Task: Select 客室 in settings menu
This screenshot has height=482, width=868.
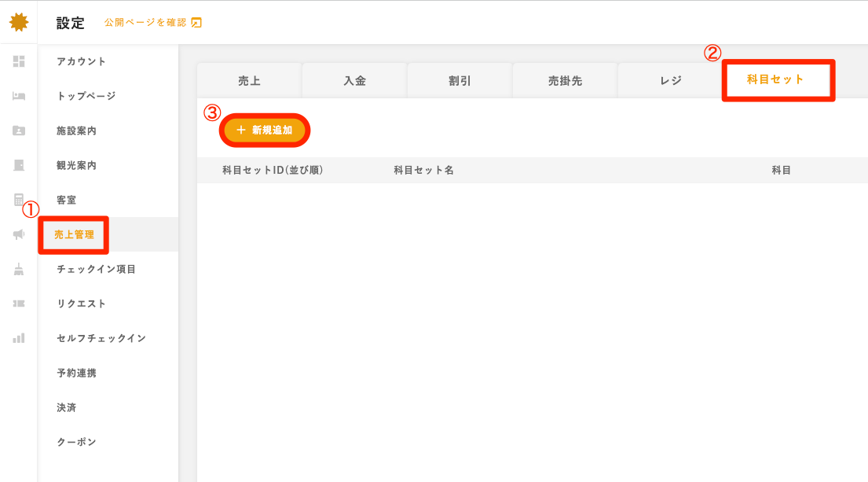Action: tap(67, 200)
